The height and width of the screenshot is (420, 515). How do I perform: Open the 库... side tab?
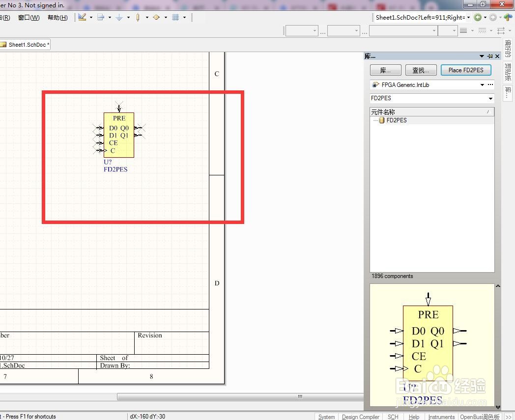coord(508,93)
